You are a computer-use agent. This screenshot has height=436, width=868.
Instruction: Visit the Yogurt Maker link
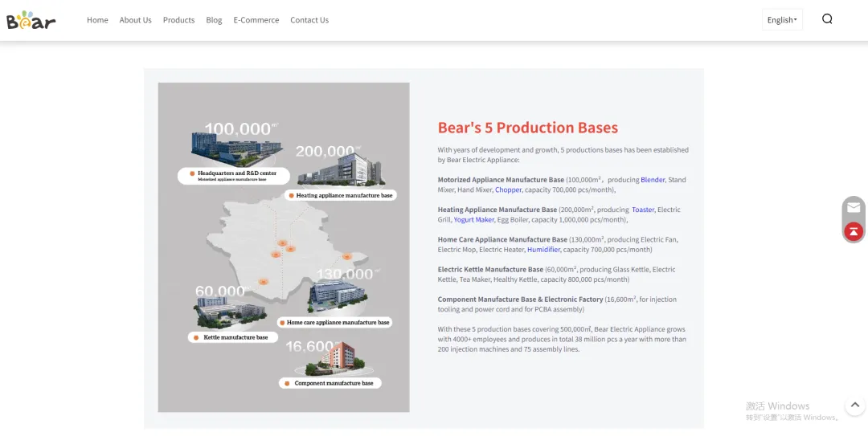[474, 220]
